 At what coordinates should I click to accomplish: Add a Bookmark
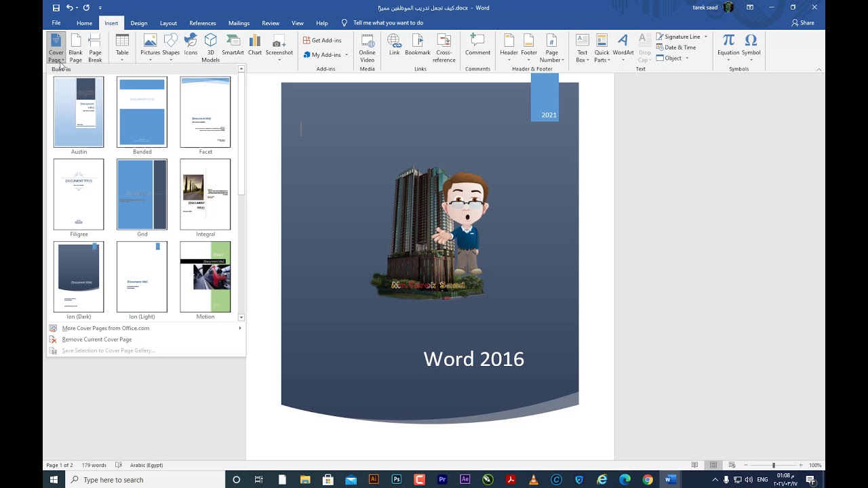coord(418,45)
